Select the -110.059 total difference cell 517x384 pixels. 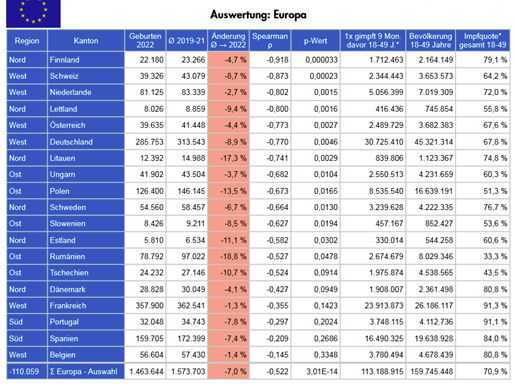pos(27,371)
